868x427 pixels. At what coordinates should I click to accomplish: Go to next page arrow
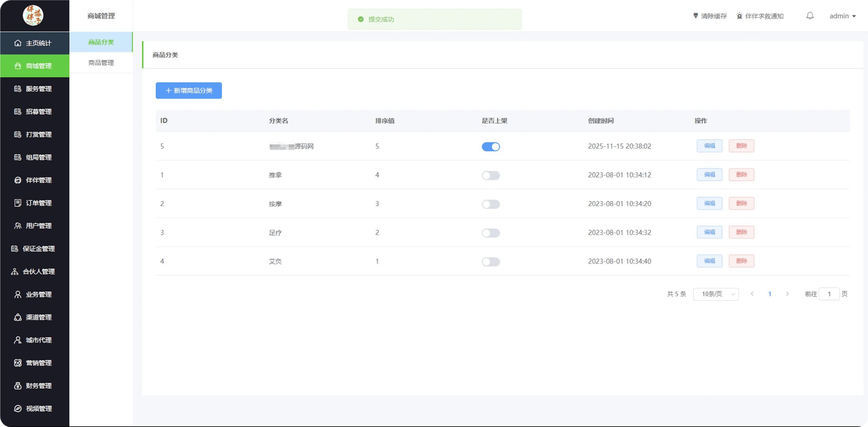click(787, 294)
